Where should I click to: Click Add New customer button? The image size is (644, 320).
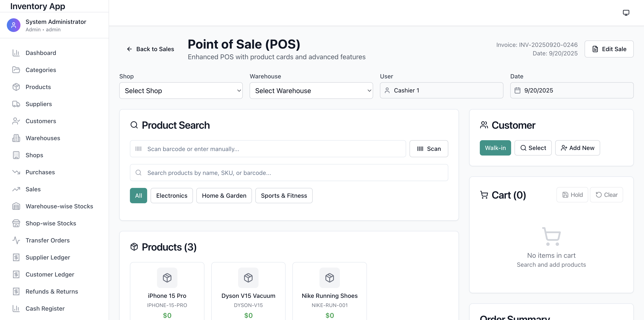[578, 148]
